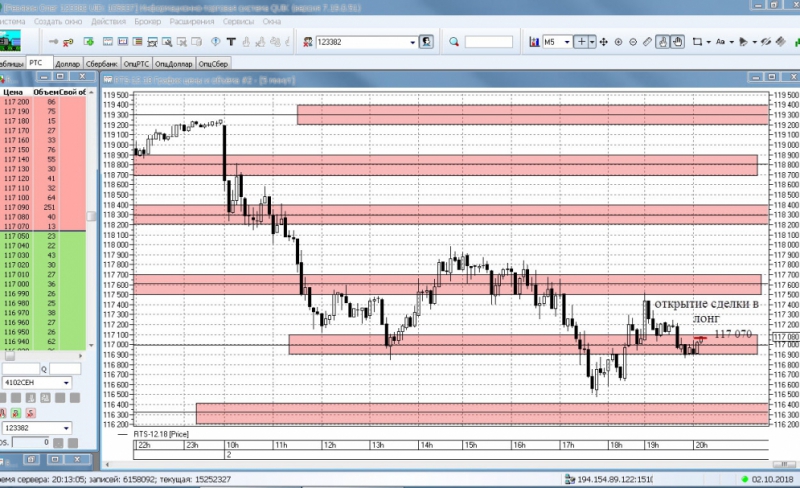The width and height of the screenshot is (800, 488).
Task: Switch to the ОпцДоллар tab
Action: tap(173, 64)
